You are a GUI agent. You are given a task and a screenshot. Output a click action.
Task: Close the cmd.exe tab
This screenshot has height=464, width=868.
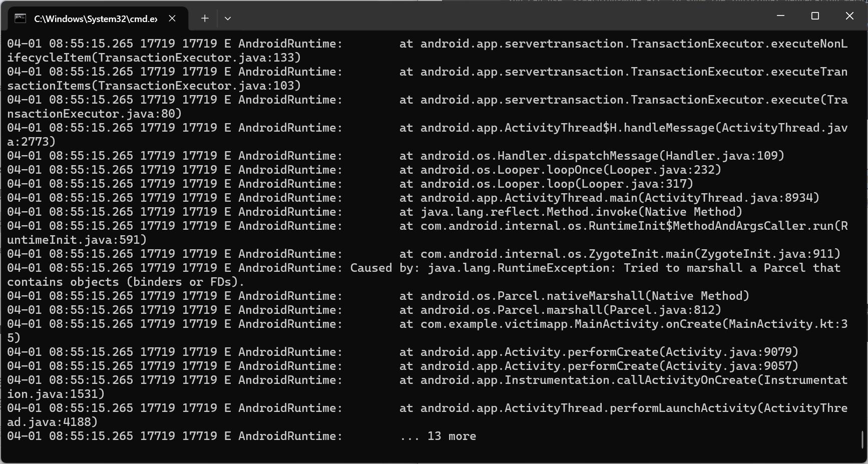click(172, 19)
